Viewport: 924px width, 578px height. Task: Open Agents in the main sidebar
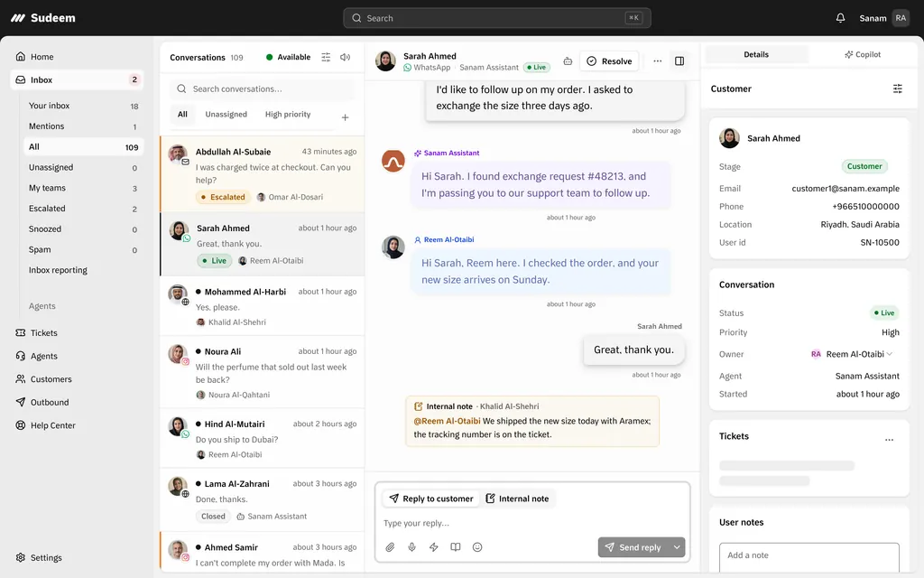point(77,356)
